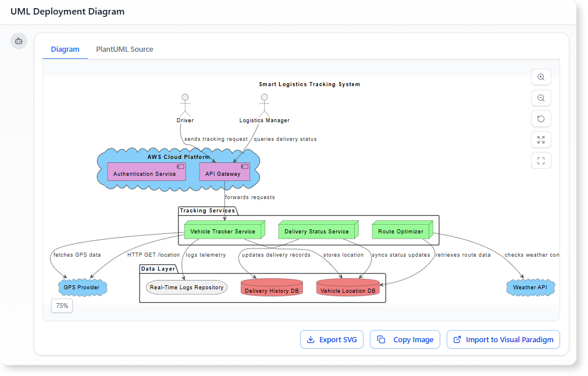Select the reset view rotation icon
The height and width of the screenshot is (376, 588).
541,119
